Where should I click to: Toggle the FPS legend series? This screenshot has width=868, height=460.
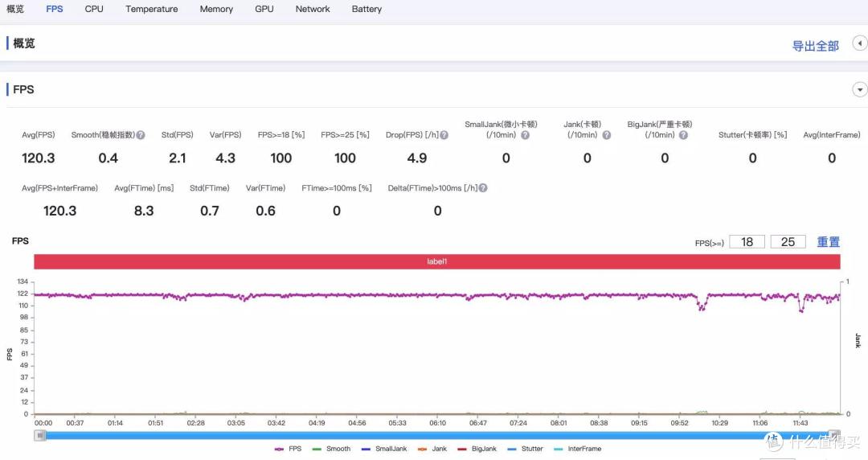(x=288, y=449)
